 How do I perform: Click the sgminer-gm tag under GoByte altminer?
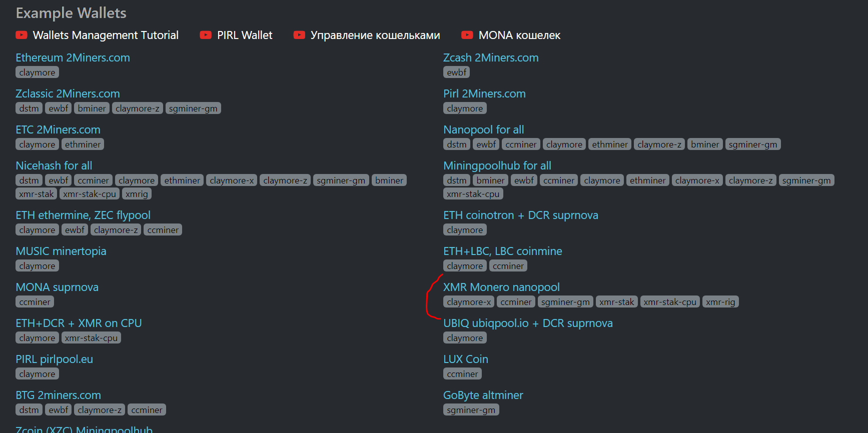471,409
